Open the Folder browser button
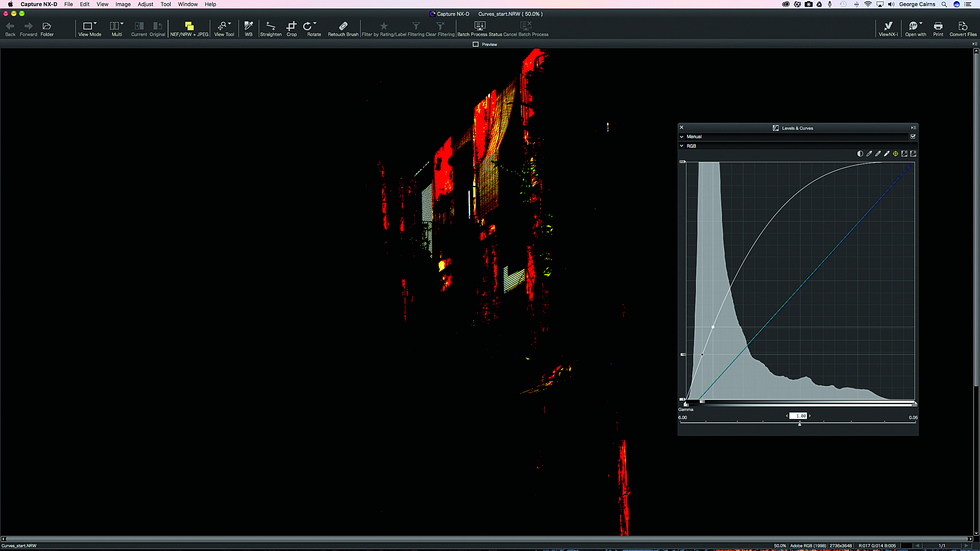980x551 pixels. (47, 29)
